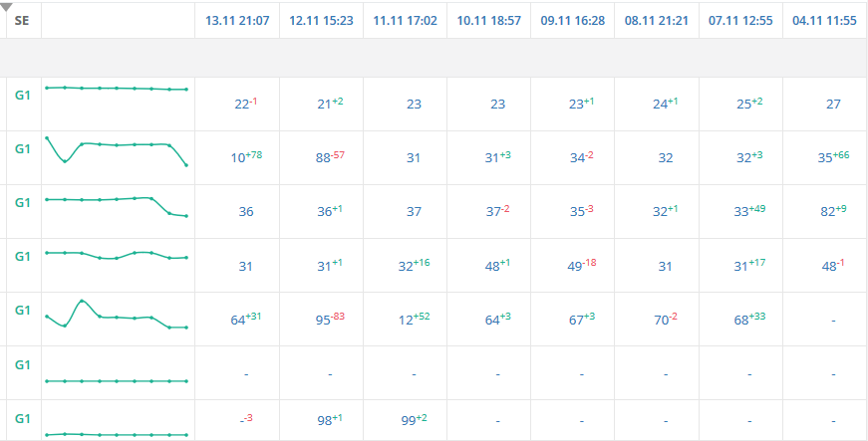Sort by the SE column header
Viewport: 868px width, 441px height.
22,21
